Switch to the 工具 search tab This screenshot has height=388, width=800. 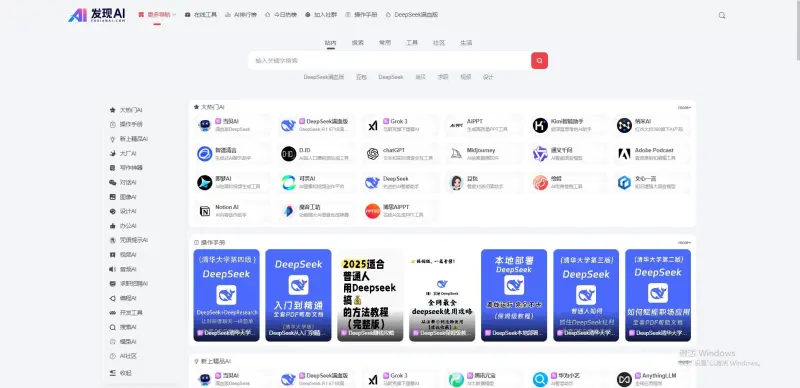click(x=412, y=43)
